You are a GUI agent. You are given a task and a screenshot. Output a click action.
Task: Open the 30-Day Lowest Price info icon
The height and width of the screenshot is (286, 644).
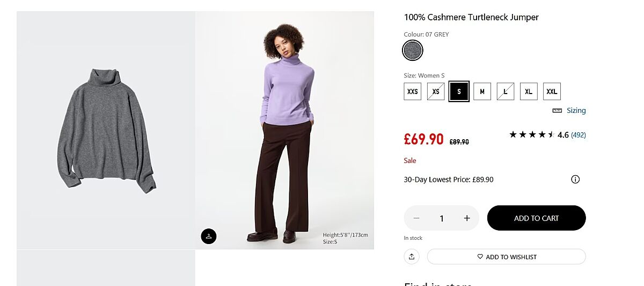[x=575, y=180]
